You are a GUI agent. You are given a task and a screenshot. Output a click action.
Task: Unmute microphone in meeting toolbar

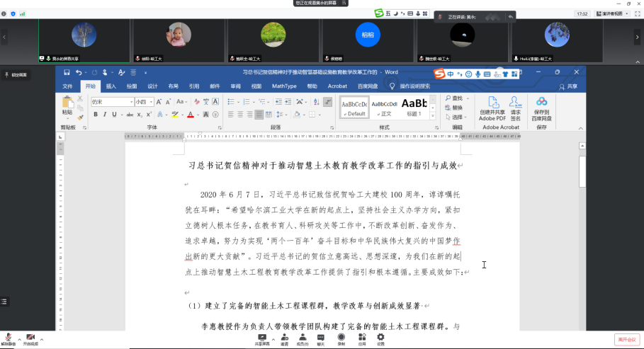(9, 337)
